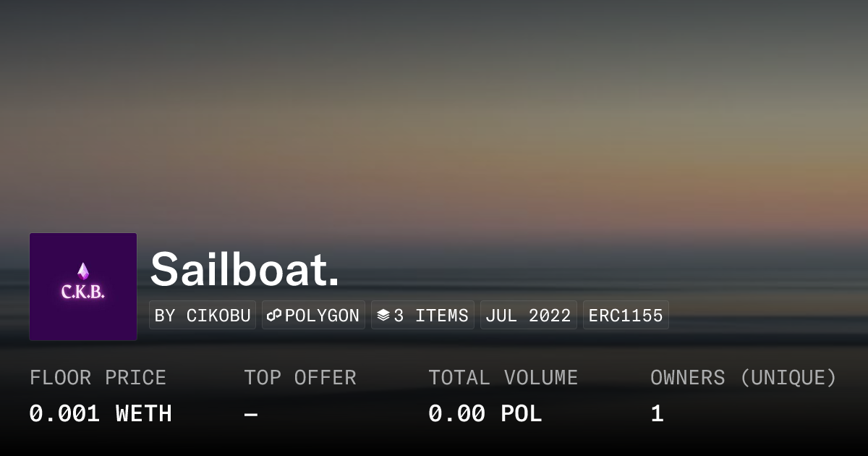Click the OWNERS (UNIQUE) label
868x456 pixels.
(x=743, y=378)
